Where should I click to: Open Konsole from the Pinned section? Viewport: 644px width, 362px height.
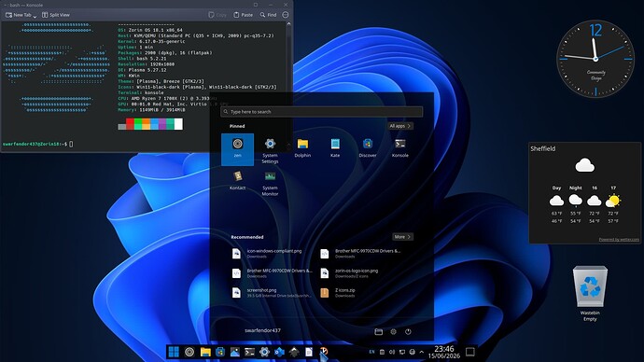(x=400, y=148)
